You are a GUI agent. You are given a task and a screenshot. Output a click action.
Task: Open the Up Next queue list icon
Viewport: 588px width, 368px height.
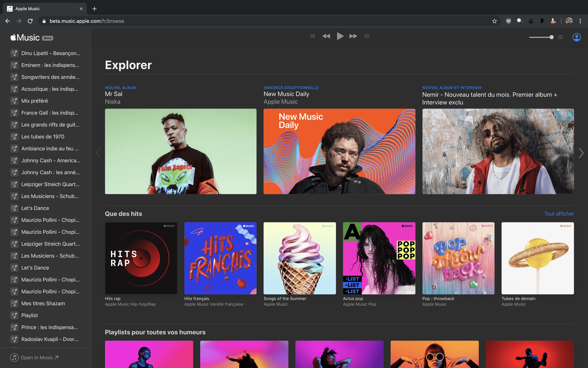tap(560, 37)
